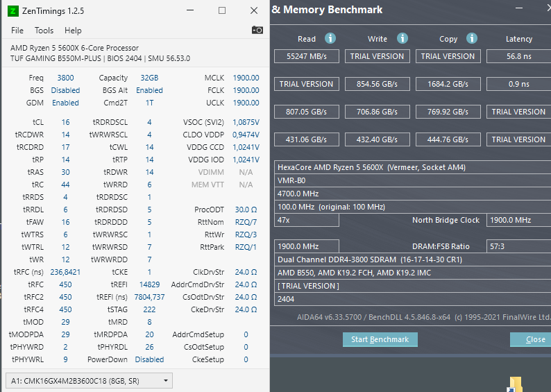Click the 47x CPU multiplier field
Image resolution: width=551 pixels, height=392 pixels.
307,220
